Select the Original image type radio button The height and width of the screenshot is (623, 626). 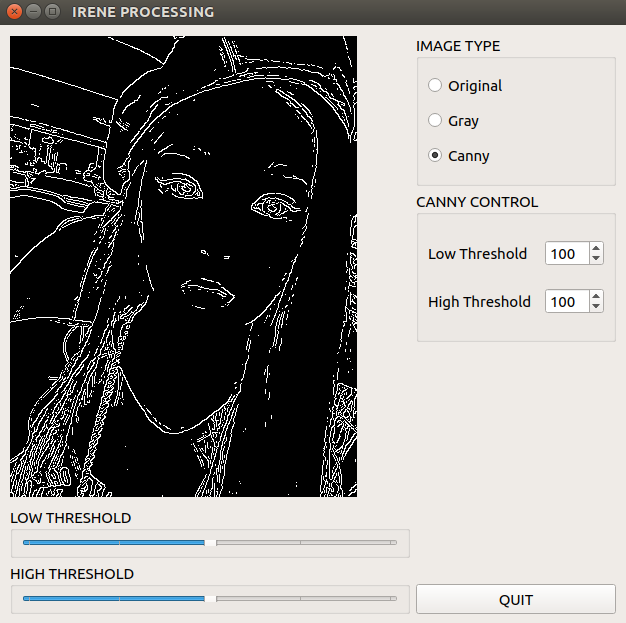435,85
